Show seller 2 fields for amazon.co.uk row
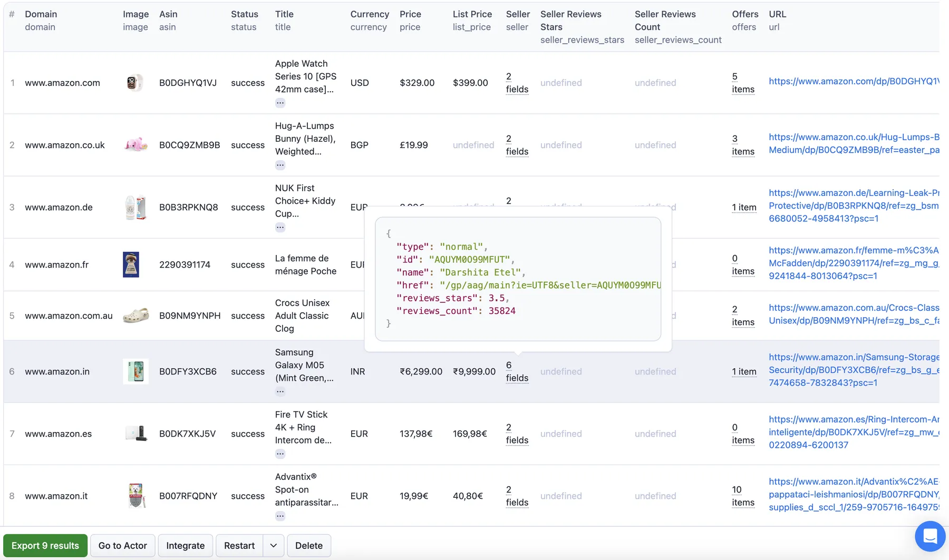949x560 pixels. pos(517,145)
